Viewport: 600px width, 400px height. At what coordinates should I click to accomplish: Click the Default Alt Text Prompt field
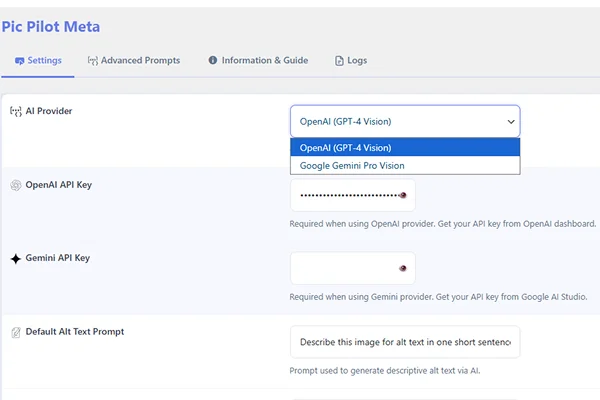[x=405, y=342]
